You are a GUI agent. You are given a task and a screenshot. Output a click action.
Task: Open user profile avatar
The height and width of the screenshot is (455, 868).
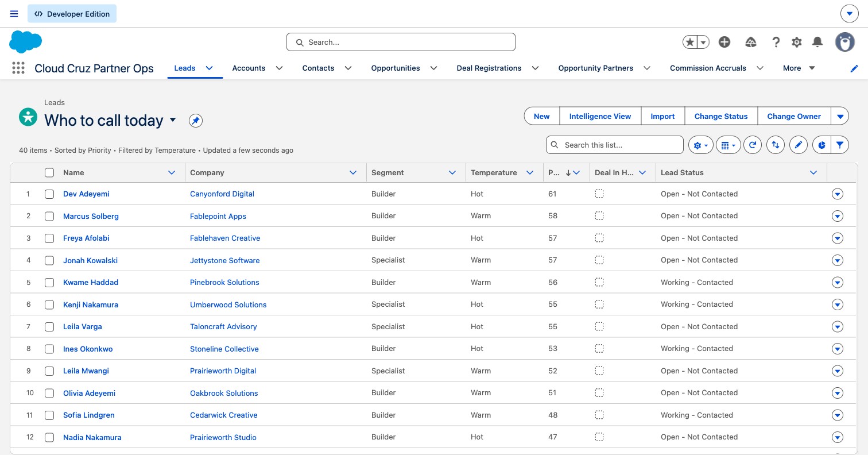pyautogui.click(x=845, y=42)
